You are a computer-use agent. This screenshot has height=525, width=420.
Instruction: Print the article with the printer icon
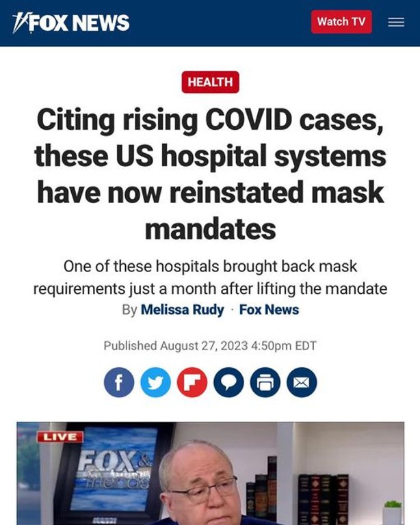click(x=265, y=382)
